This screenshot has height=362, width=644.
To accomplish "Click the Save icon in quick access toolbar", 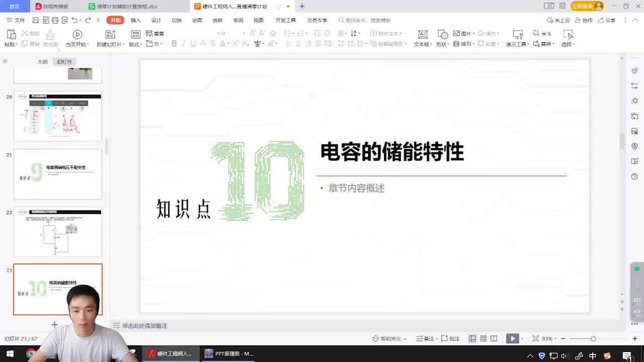I will (35, 20).
